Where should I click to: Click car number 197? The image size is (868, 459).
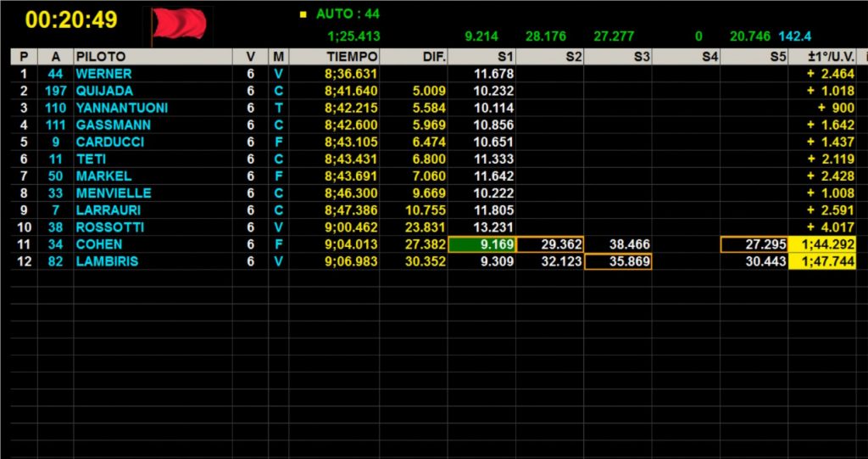55,91
